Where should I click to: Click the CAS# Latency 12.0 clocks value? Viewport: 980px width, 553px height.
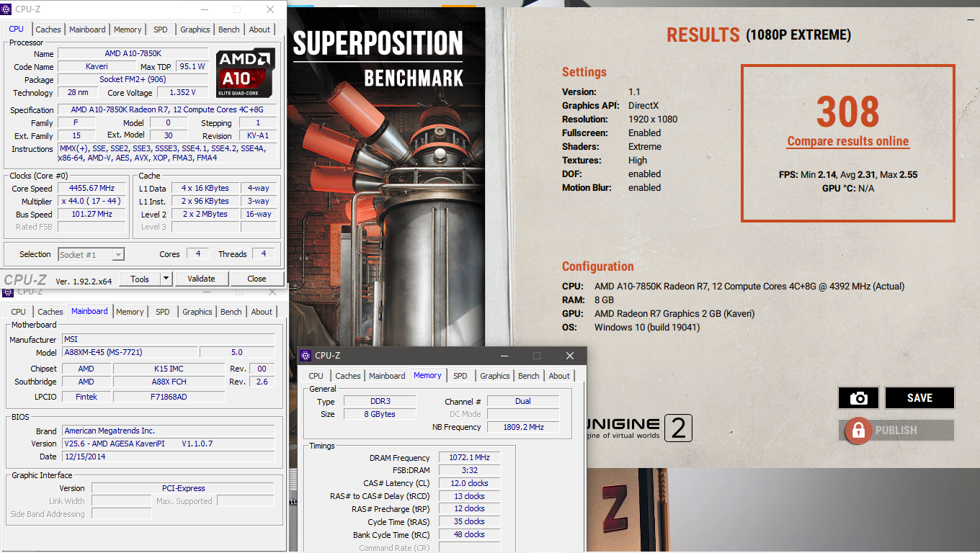(469, 484)
